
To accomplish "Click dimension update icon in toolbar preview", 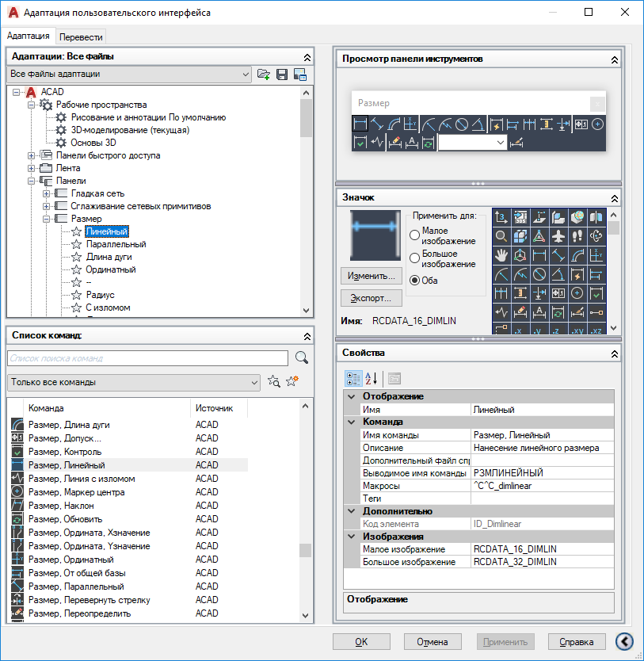I will tap(428, 143).
